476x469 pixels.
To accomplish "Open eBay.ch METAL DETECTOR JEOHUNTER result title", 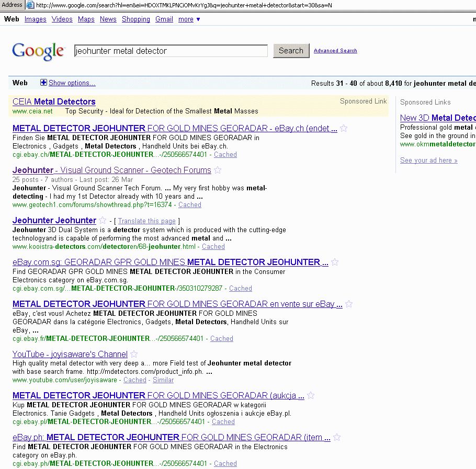I will [x=175, y=128].
